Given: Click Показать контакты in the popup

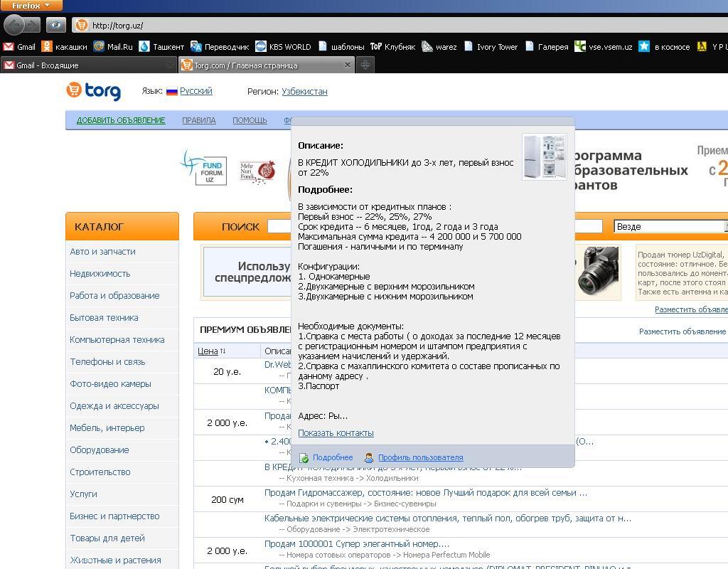Looking at the screenshot, I should click(x=336, y=433).
